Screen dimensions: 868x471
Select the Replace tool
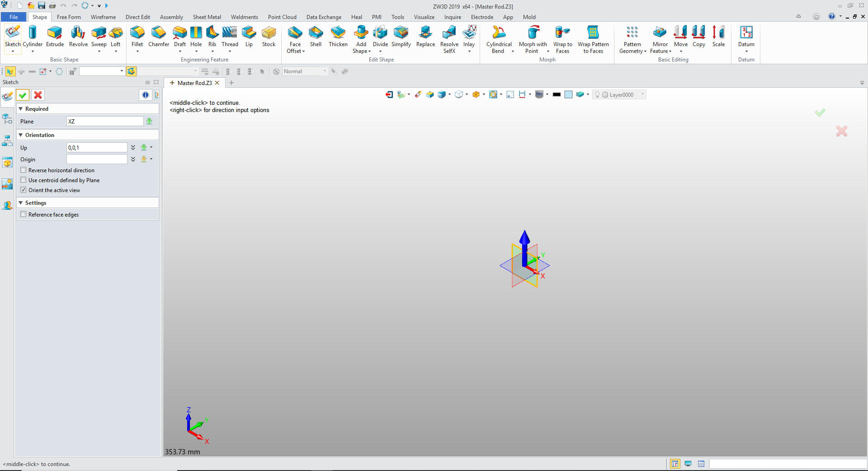[x=425, y=37]
